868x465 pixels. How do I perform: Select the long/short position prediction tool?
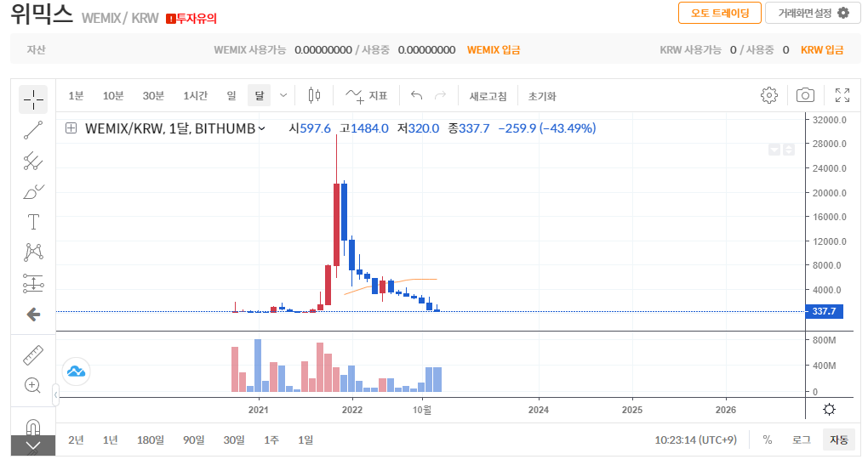coord(33,283)
